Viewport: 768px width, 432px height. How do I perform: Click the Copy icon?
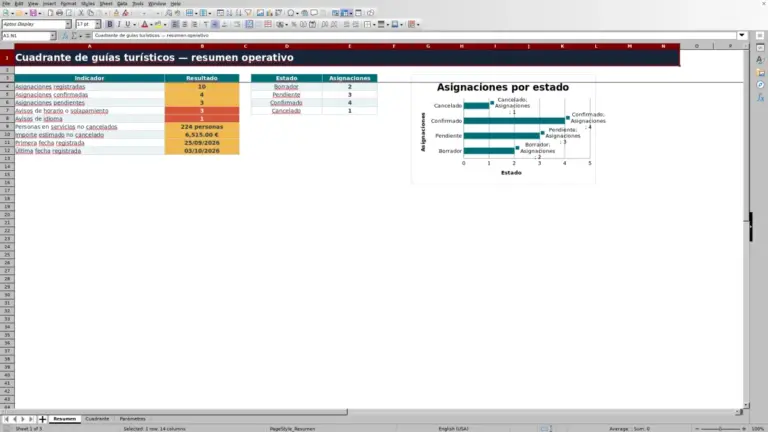coord(90,13)
